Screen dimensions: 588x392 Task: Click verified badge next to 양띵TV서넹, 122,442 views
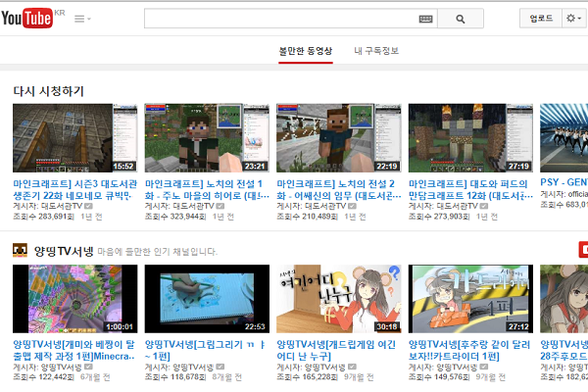pos(88,367)
